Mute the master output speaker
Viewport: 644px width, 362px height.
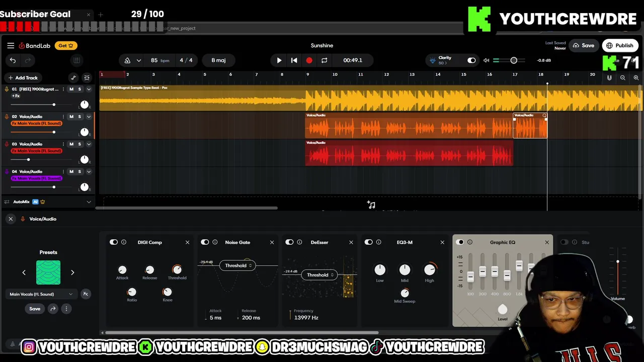[x=486, y=60]
